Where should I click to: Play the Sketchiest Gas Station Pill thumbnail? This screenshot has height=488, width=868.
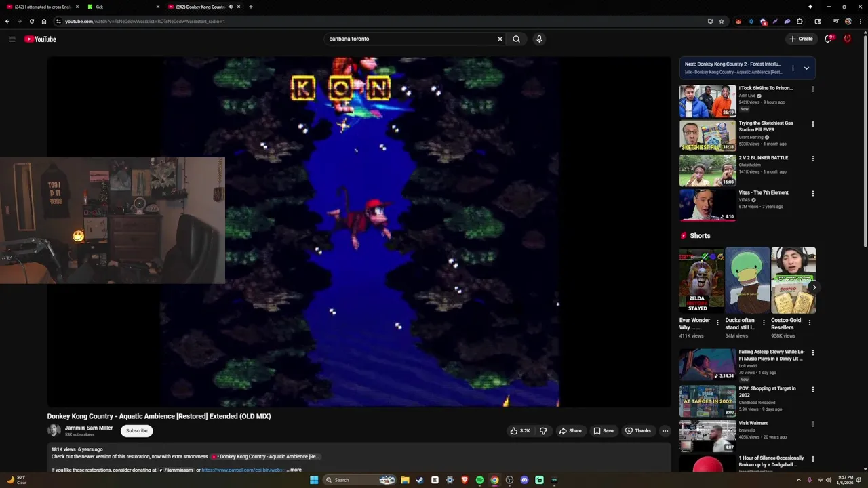click(708, 136)
